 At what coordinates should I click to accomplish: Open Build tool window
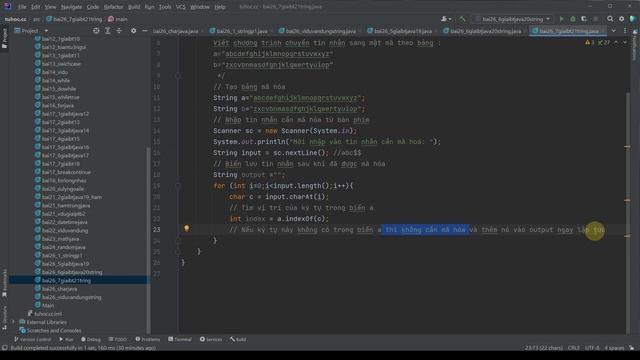[x=238, y=340]
